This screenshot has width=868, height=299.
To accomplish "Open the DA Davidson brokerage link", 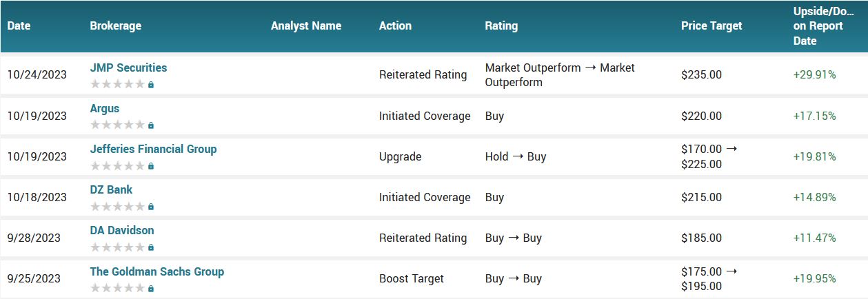I will 122,230.
